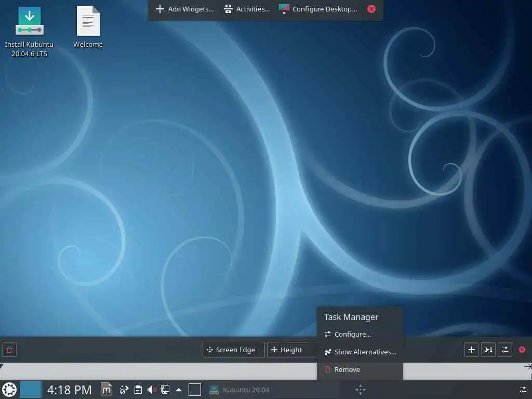Click the move handle cross arrows icon
The width and height of the screenshot is (532, 399).
click(x=361, y=390)
